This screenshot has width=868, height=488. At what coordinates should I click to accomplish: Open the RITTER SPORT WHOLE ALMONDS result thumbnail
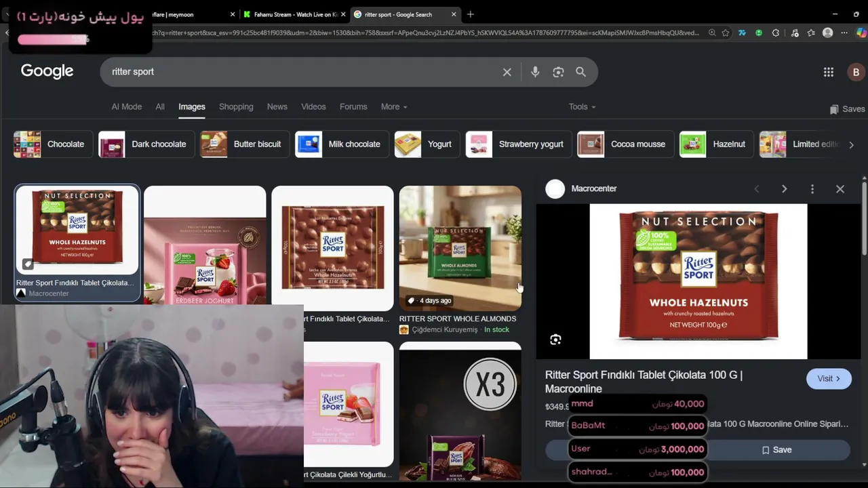tap(460, 248)
